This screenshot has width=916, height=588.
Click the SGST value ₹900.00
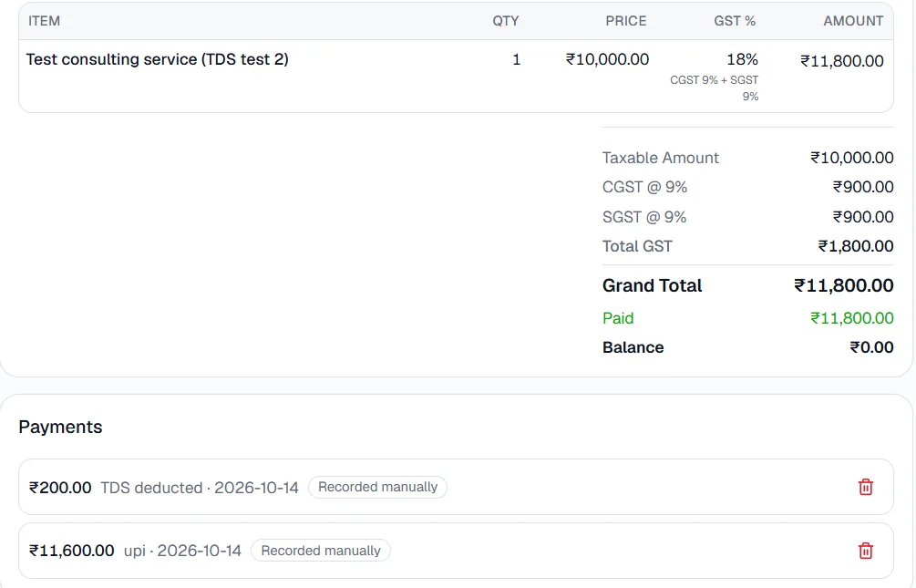click(x=863, y=217)
